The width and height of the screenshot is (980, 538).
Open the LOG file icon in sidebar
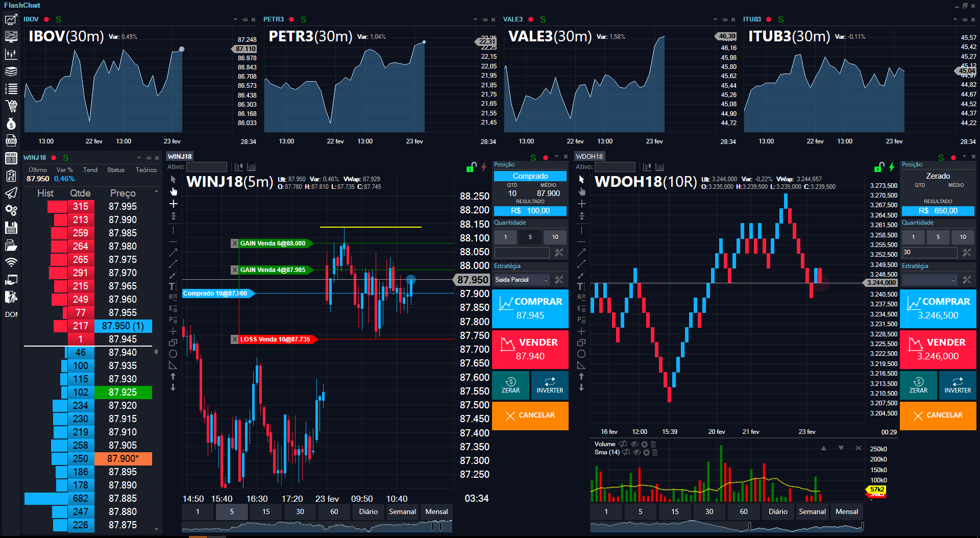pos(11,141)
